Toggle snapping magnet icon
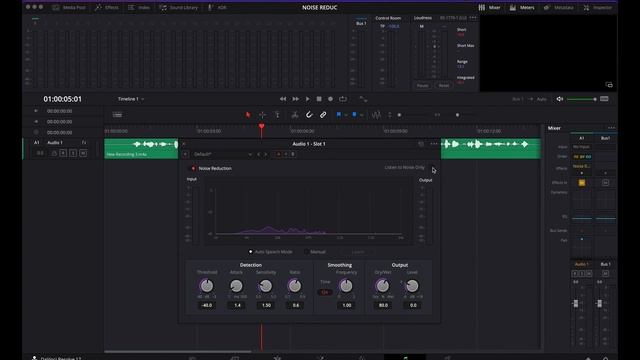 (x=309, y=115)
